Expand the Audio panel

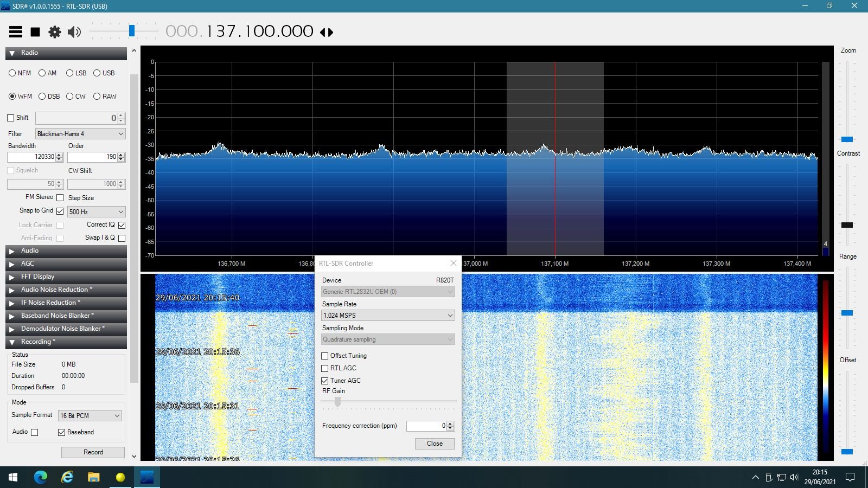(x=66, y=251)
